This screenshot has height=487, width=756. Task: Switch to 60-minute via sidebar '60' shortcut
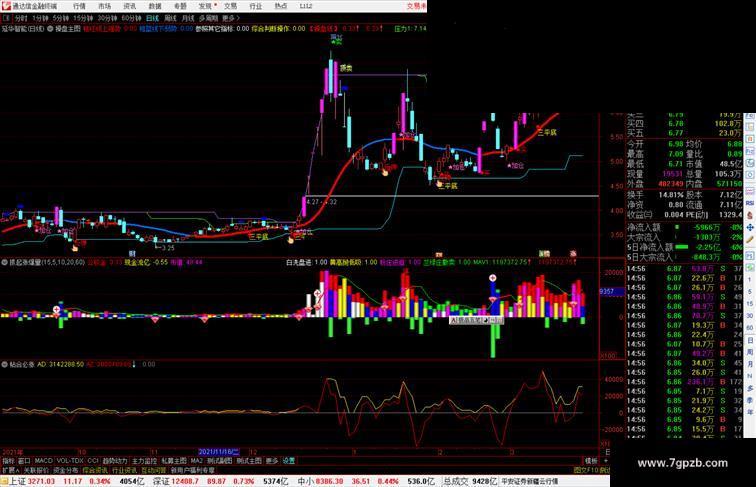click(x=750, y=328)
